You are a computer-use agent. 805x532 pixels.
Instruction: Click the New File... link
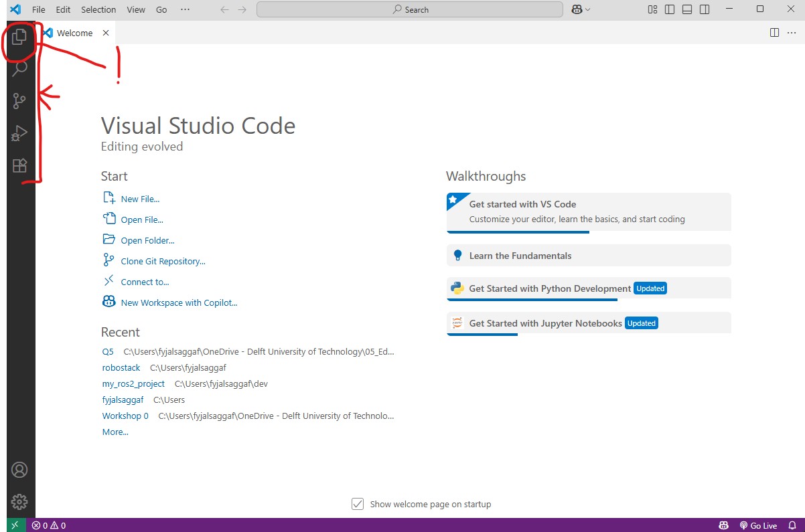[140, 199]
